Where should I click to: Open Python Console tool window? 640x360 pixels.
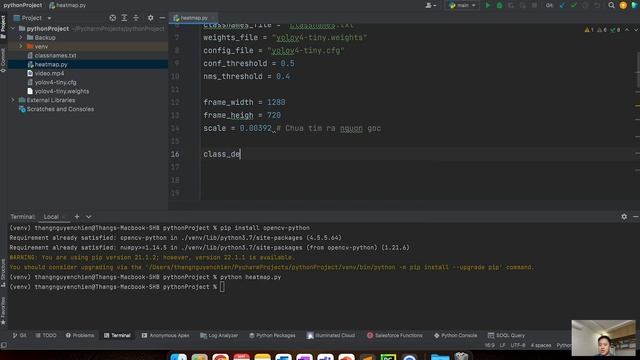(x=456, y=336)
